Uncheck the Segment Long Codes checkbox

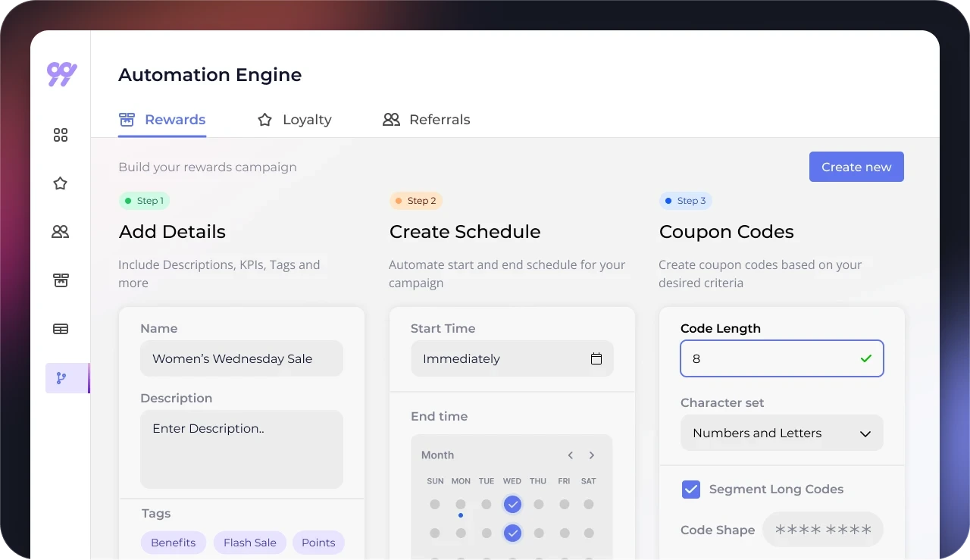click(x=691, y=490)
